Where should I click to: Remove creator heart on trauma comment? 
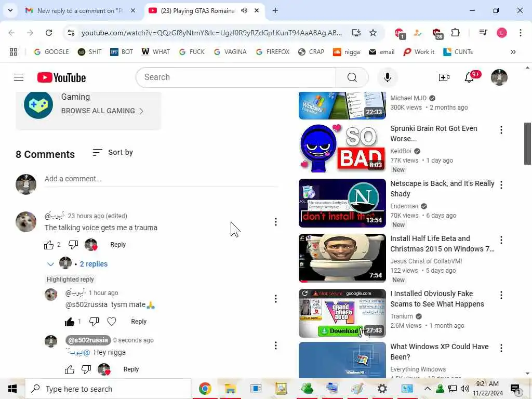[x=91, y=245]
